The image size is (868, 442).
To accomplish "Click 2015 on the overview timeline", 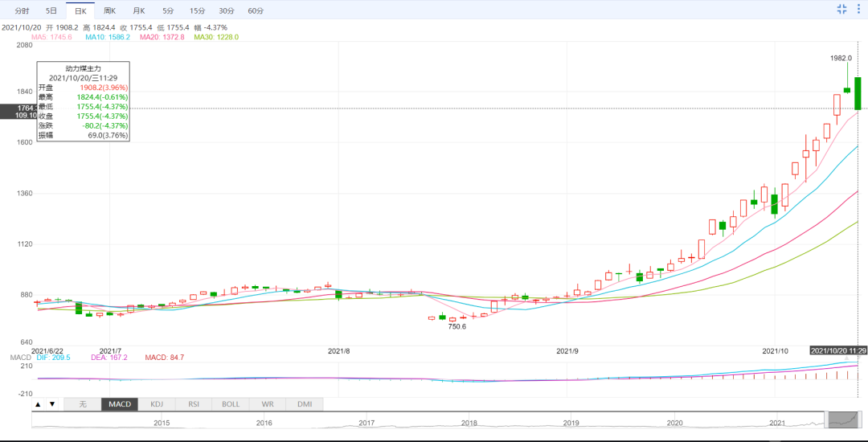I will [x=162, y=424].
